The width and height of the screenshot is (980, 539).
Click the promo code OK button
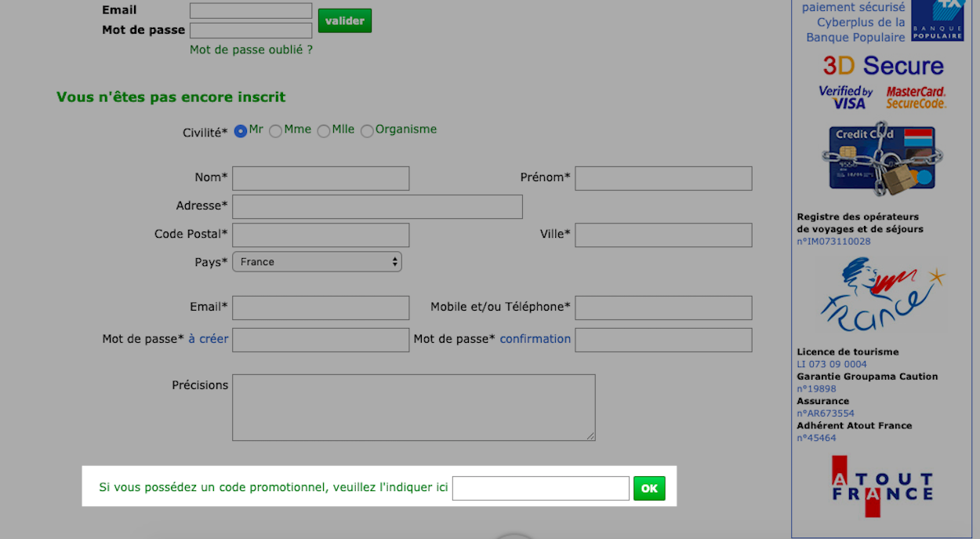[649, 488]
